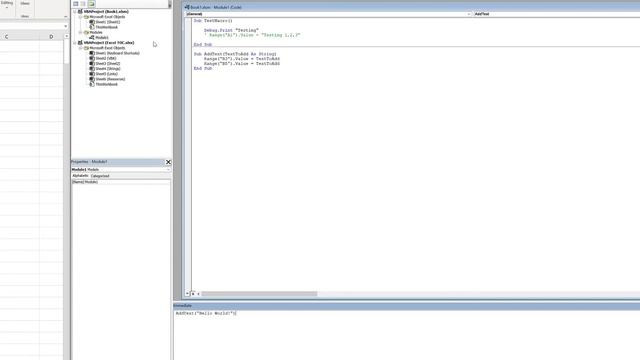Click the 'Sub AddText(TextToAdd As String)' line
The height and width of the screenshot is (360, 640).
click(235, 54)
